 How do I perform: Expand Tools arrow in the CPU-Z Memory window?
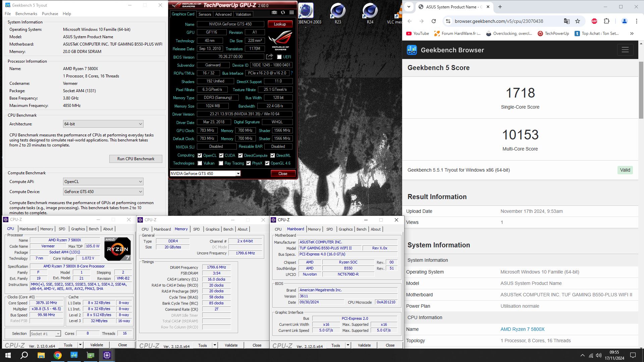(x=215, y=345)
